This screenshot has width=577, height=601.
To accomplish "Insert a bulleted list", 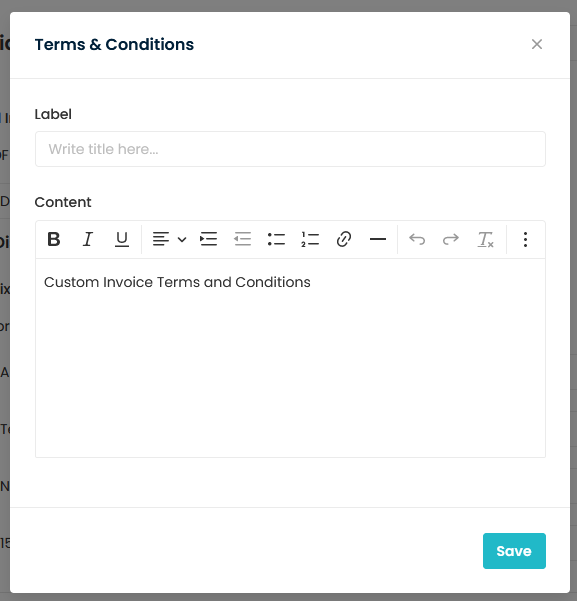I will click(276, 240).
